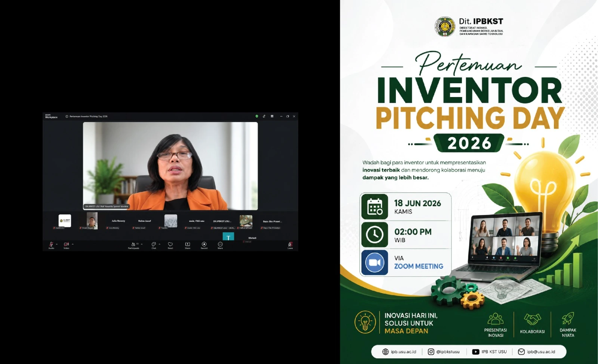The width and height of the screenshot is (598, 364).
Task: Click poster Dampak Nyata rocket icon
Action: tap(568, 318)
